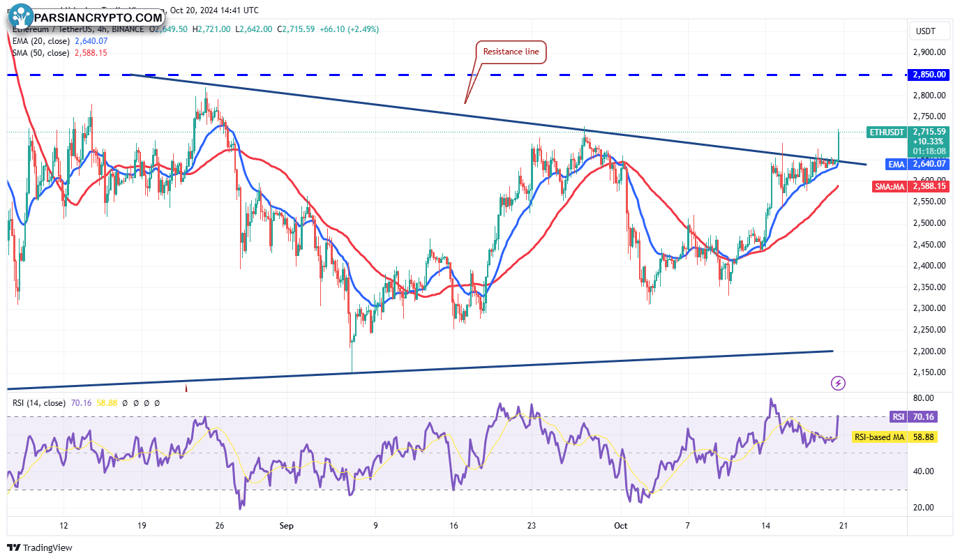Click the Resistance line callout label
Image resolution: width=960 pixels, height=560 pixels.
coord(511,52)
